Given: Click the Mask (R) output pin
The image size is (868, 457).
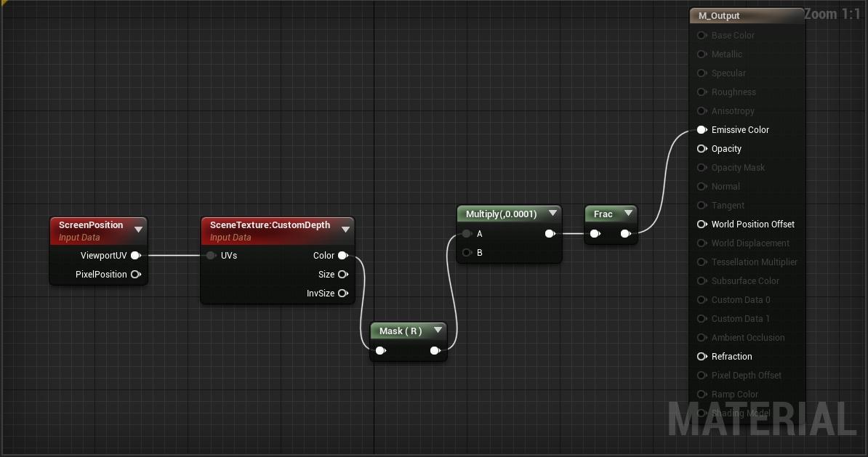Looking at the screenshot, I should tap(435, 350).
